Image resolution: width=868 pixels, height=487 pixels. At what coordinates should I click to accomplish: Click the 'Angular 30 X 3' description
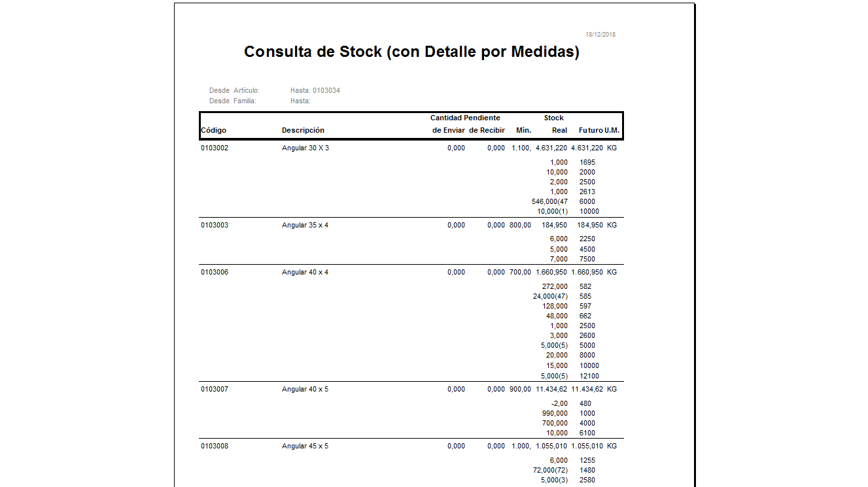click(305, 148)
